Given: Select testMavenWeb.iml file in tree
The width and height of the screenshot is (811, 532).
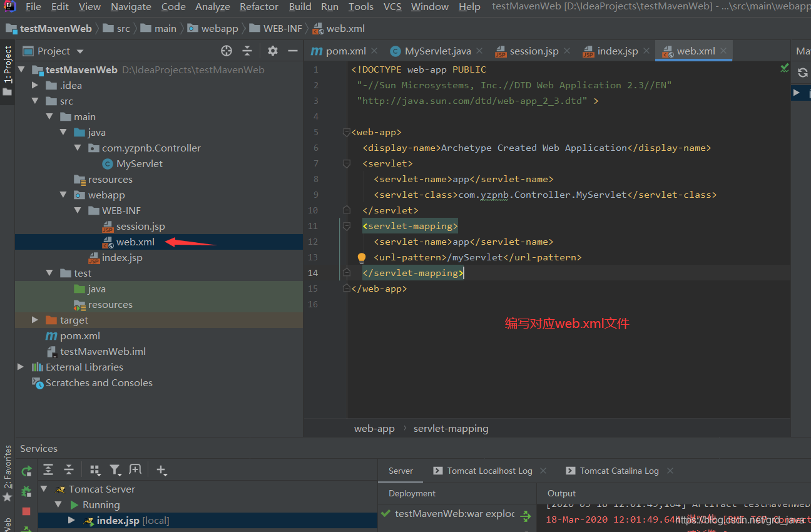Looking at the screenshot, I should point(103,351).
